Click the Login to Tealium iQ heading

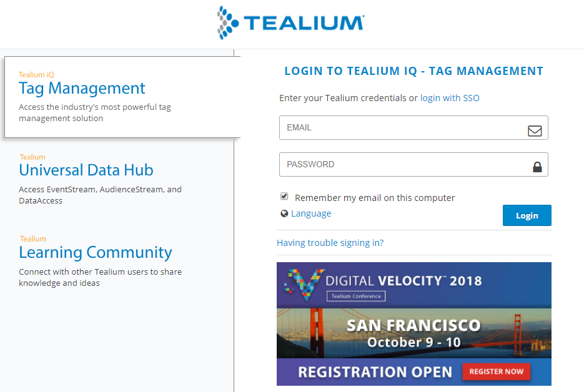413,71
